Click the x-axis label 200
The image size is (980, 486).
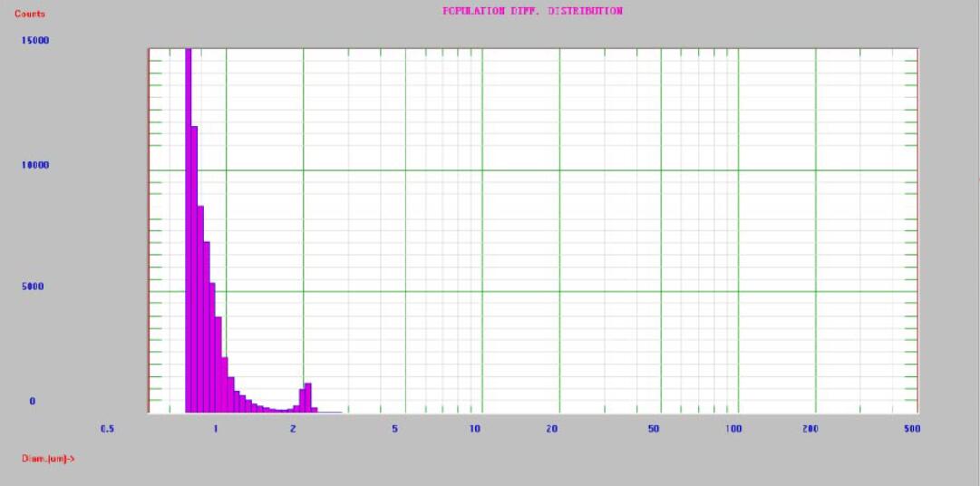pyautogui.click(x=810, y=428)
